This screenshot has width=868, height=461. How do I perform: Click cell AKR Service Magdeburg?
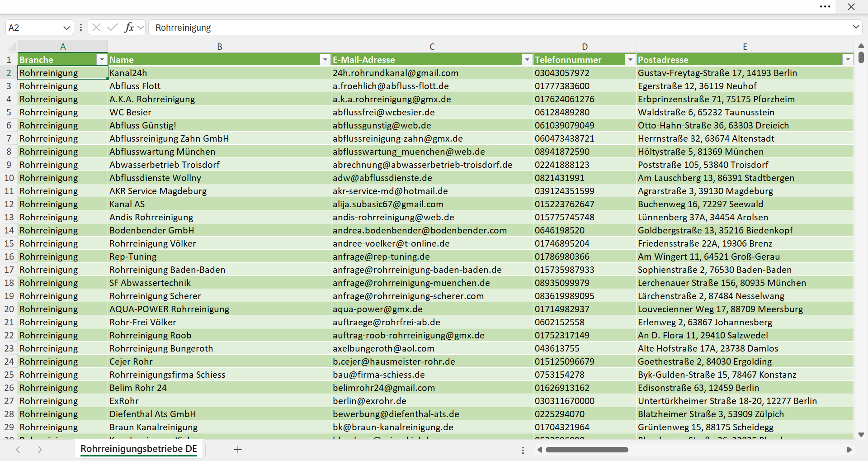coord(219,191)
